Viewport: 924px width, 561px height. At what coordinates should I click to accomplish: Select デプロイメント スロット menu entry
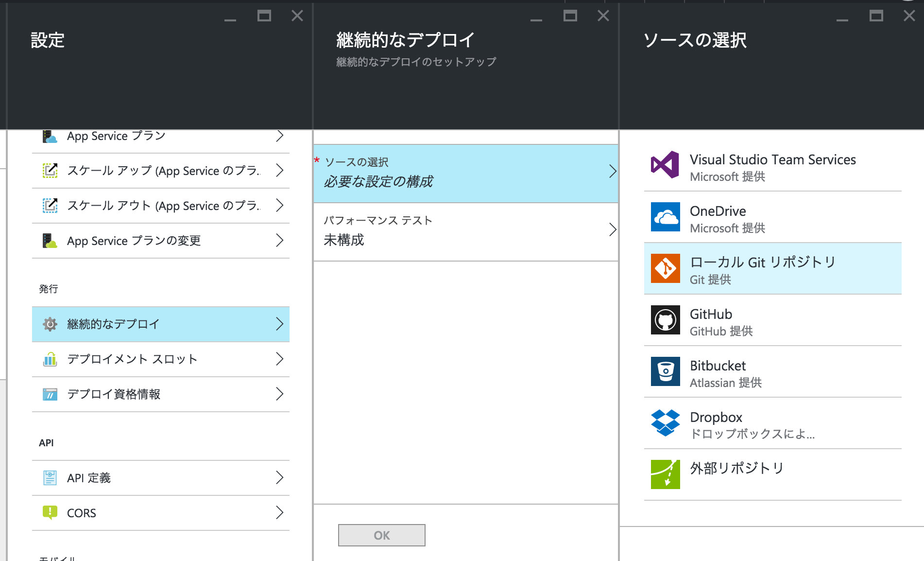(161, 359)
